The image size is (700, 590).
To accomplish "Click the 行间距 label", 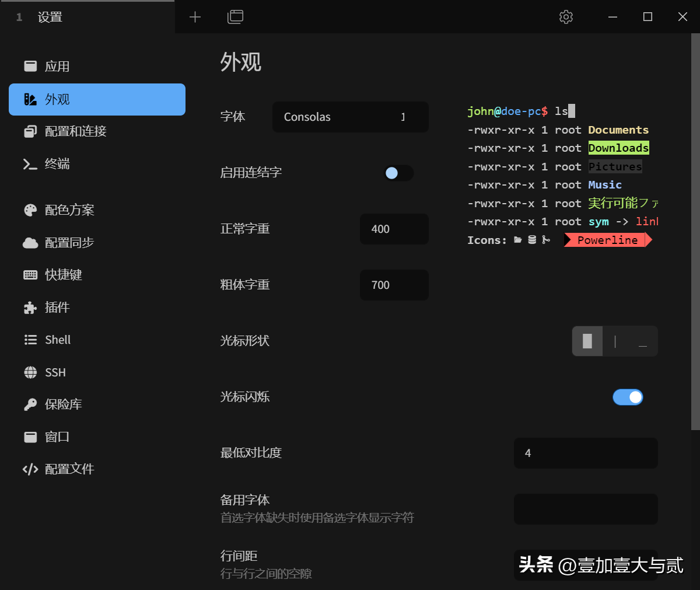I will (239, 556).
